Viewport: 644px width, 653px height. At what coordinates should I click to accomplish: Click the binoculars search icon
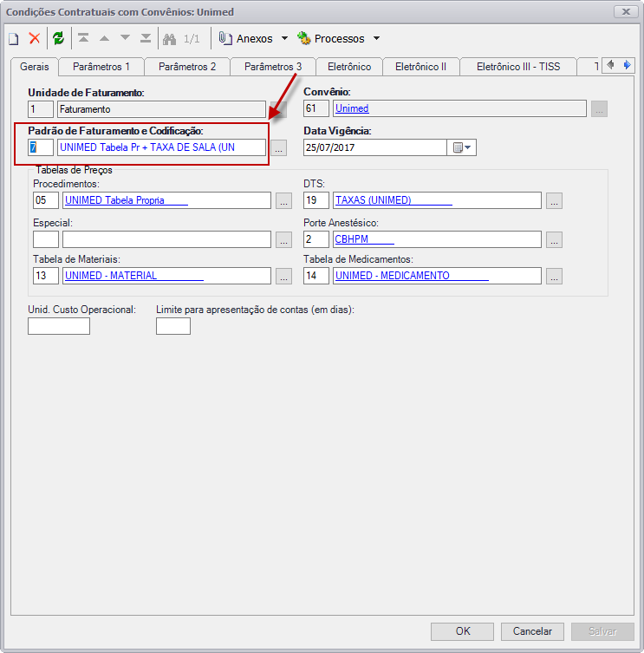pyautogui.click(x=169, y=39)
